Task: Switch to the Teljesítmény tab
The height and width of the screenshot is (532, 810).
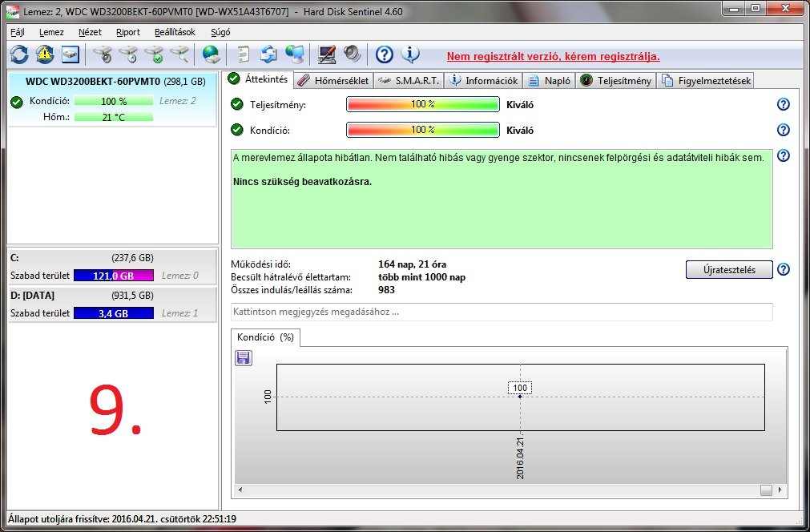Action: 616,81
